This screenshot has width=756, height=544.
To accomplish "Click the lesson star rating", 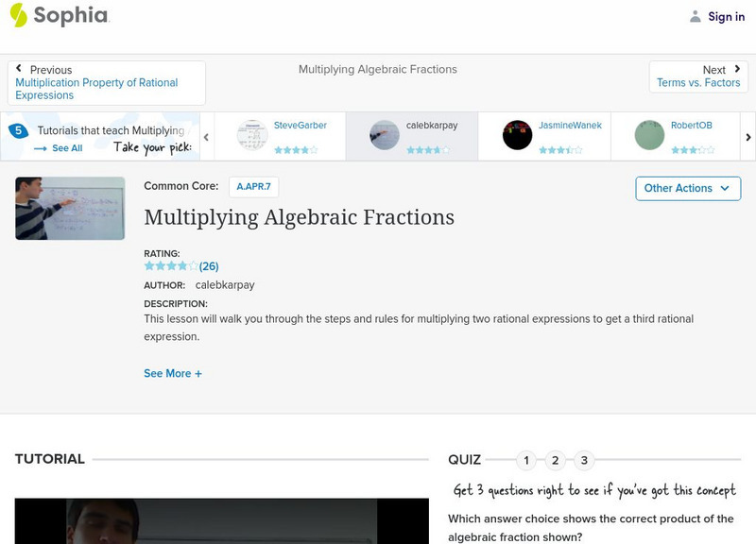I will click(171, 266).
